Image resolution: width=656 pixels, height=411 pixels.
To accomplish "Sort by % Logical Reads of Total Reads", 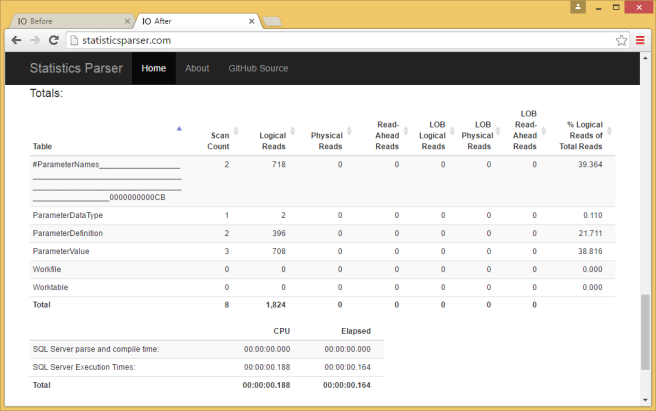I will (609, 129).
